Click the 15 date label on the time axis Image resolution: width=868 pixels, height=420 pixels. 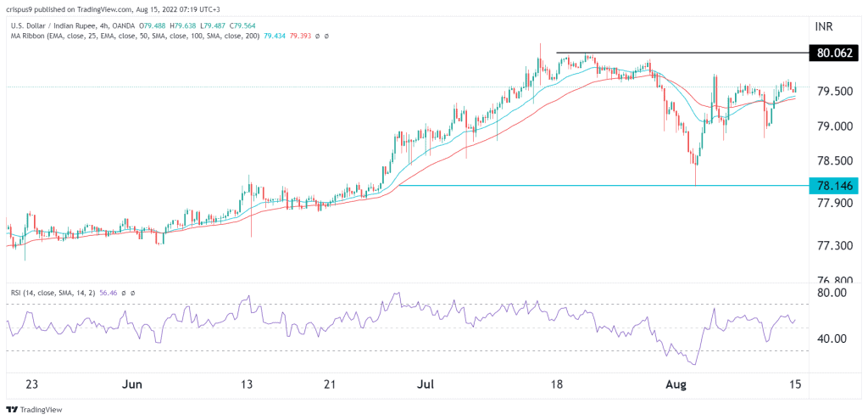coord(795,384)
